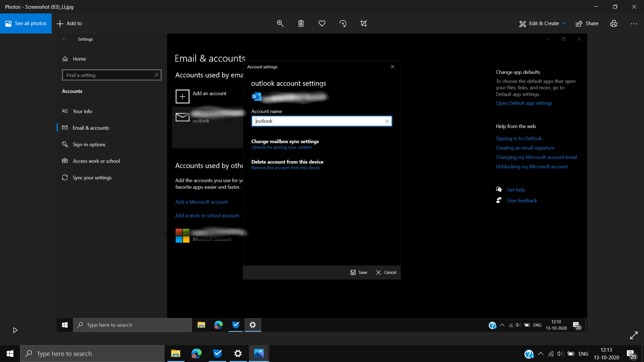
Task: Show hidden tray icons chevron in bottom taskbar
Action: click(x=541, y=354)
